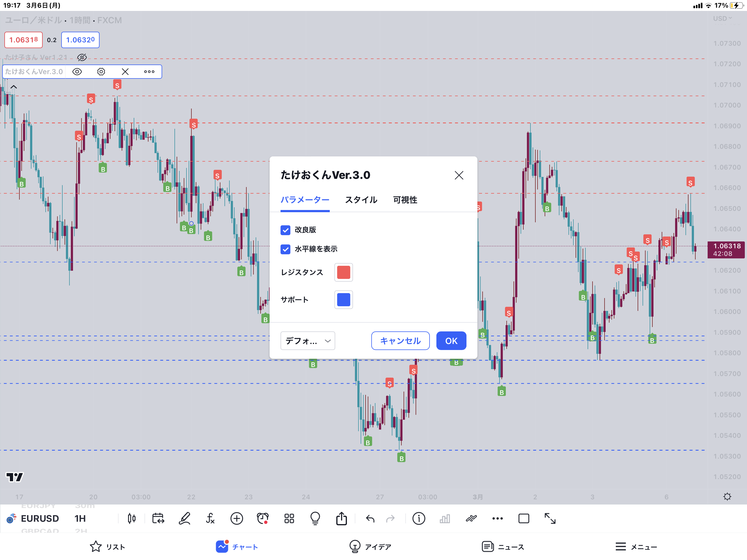747x560 pixels.
Task: Open the alarm clock alerts icon
Action: 262,518
